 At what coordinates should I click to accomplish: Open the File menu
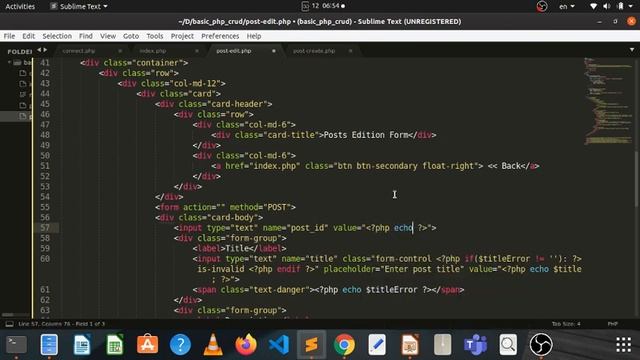coord(9,36)
